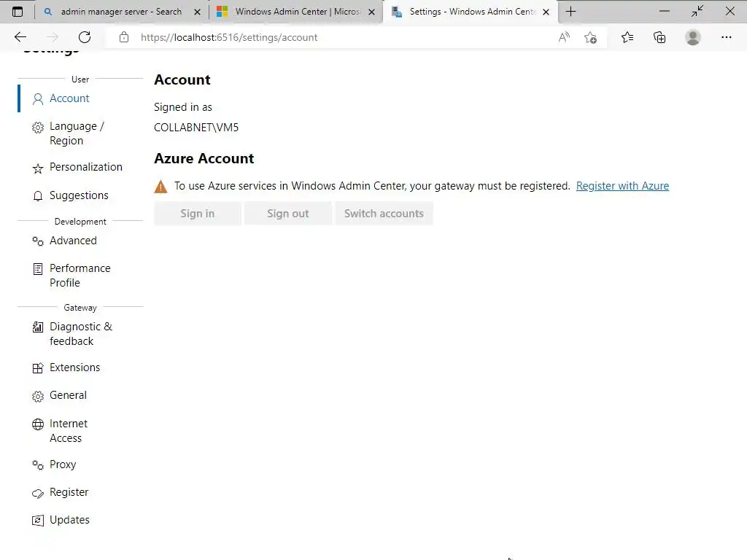This screenshot has width=747, height=560.
Task: Click the Extensions puzzle icon
Action: tap(38, 368)
